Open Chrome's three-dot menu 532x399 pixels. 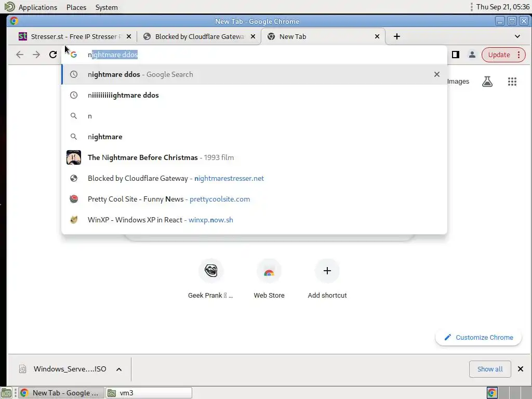click(519, 55)
